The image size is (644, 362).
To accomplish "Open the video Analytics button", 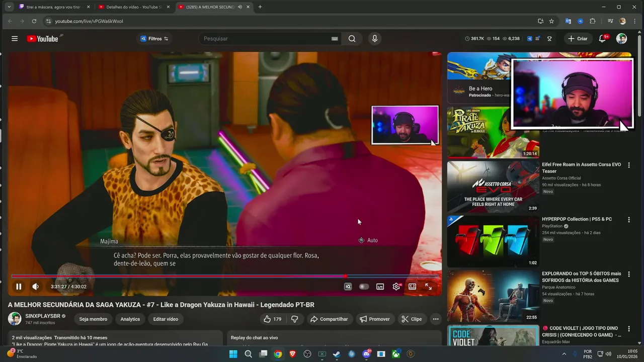I will point(130,319).
